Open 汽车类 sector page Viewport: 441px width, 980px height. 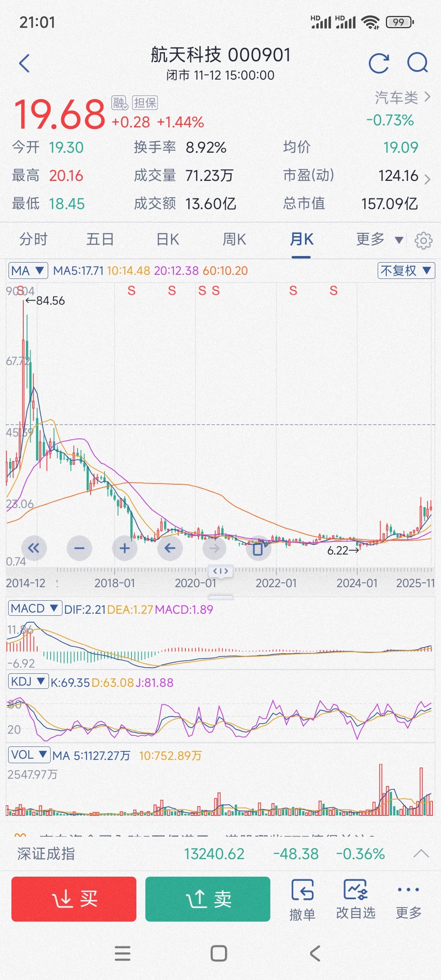tap(403, 98)
